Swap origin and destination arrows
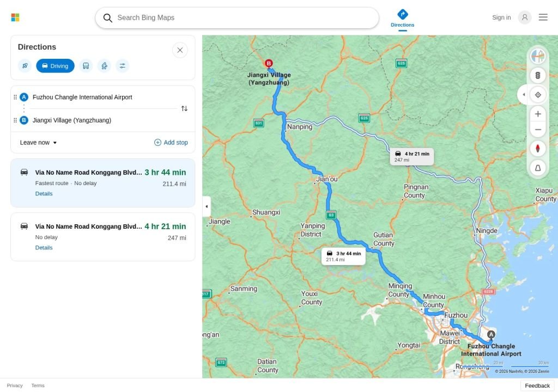The height and width of the screenshot is (392, 558). [x=184, y=108]
